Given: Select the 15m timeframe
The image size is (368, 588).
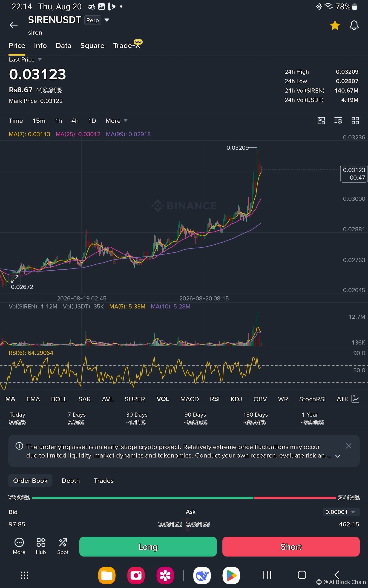Looking at the screenshot, I should pyautogui.click(x=39, y=121).
